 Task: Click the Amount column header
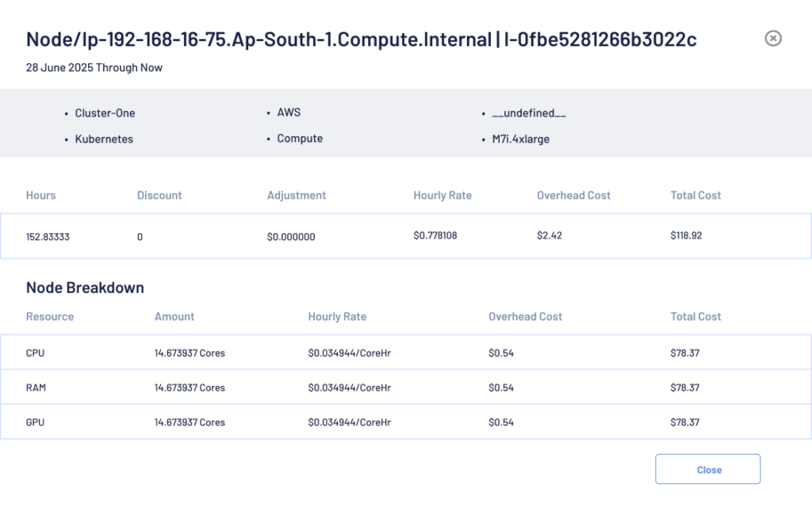174,316
